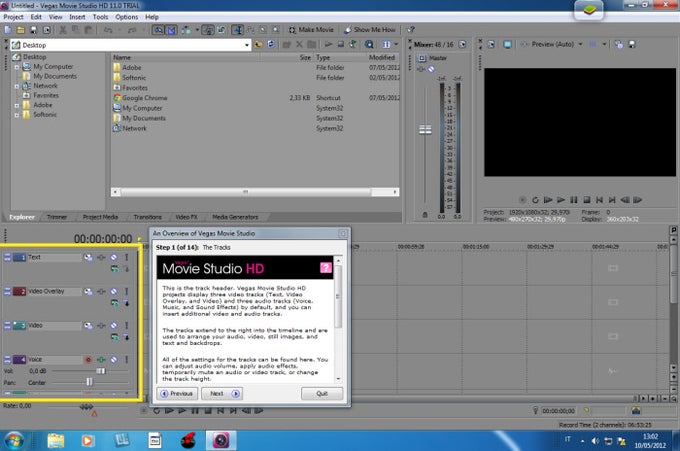Image resolution: width=680 pixels, height=451 pixels.
Task: Open the Preview (Auto) quality dropdown
Action: click(x=580, y=44)
